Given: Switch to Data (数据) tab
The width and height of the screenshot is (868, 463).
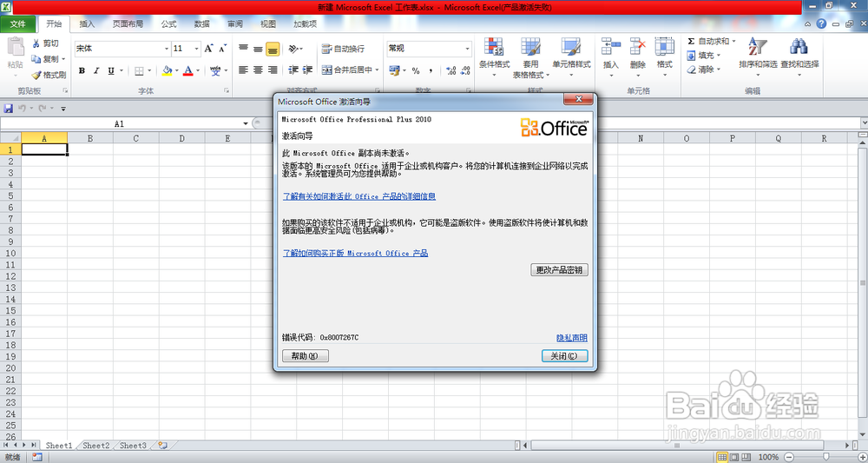Looking at the screenshot, I should 202,23.
